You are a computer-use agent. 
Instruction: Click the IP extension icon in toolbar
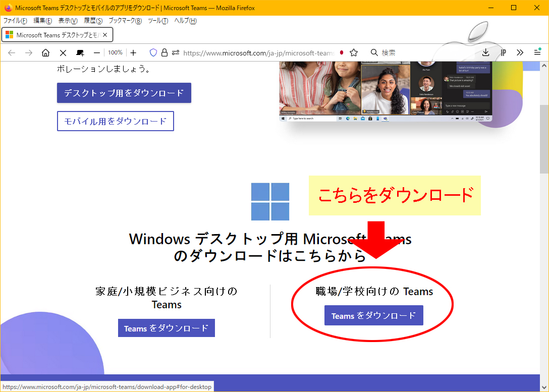click(503, 52)
